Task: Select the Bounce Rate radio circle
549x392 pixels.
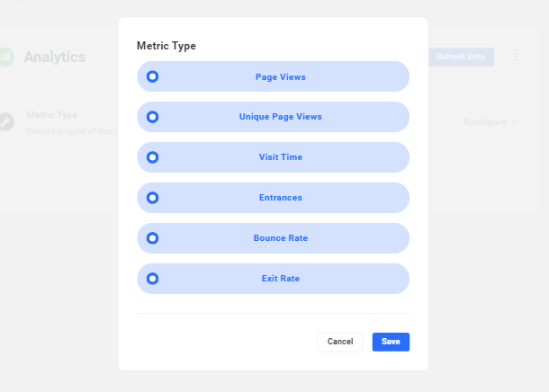Action: coord(152,238)
